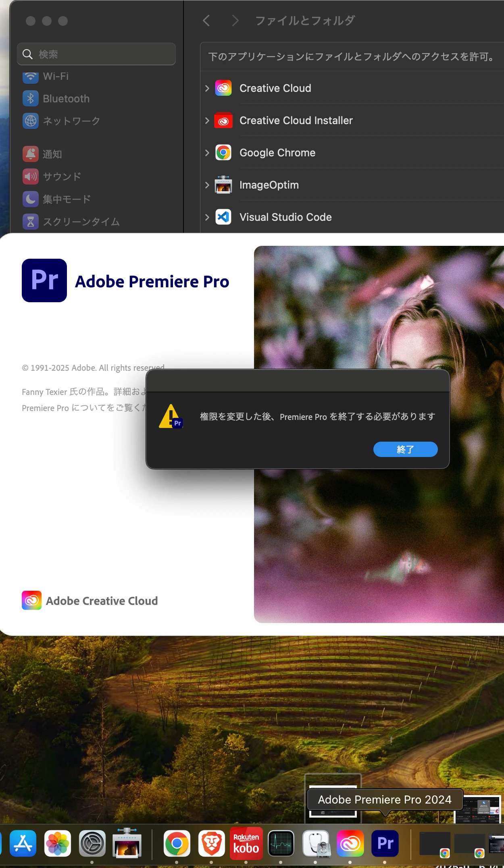The image size is (504, 868).
Task: Open Activity Monitor from the Dock
Action: (281, 843)
